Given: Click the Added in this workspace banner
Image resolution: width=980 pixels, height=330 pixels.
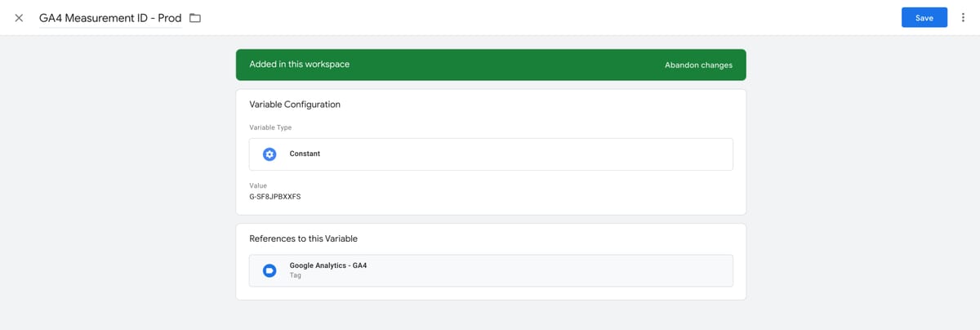Looking at the screenshot, I should point(491,65).
